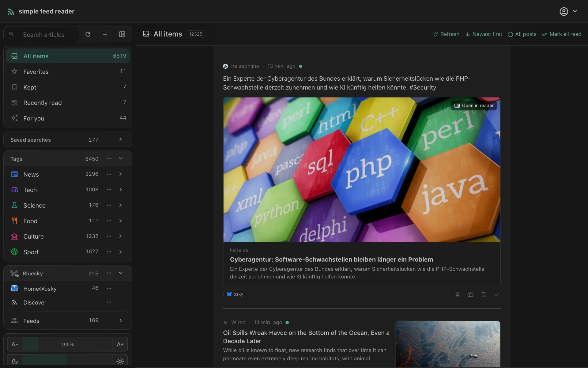The width and height of the screenshot is (588, 368).
Task: Open Science tag more options
Action: coord(109,205)
